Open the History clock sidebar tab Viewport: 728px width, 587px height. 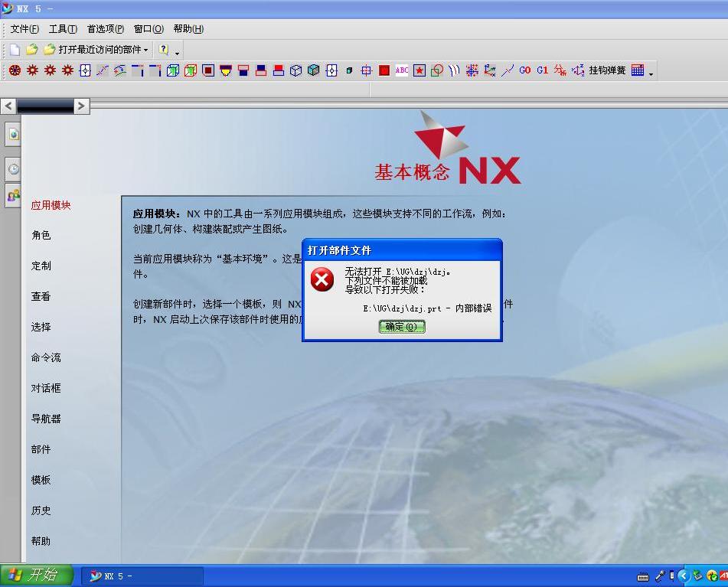point(14,169)
